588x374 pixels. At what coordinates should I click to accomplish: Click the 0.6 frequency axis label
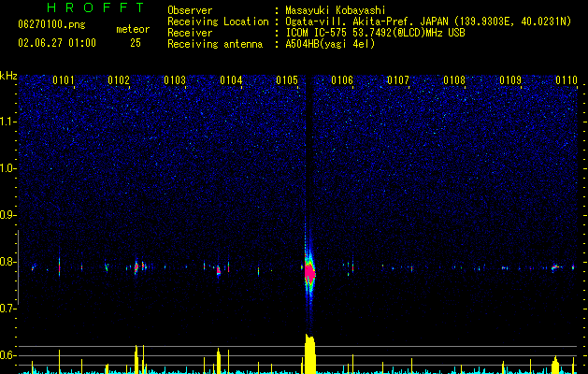(7, 355)
